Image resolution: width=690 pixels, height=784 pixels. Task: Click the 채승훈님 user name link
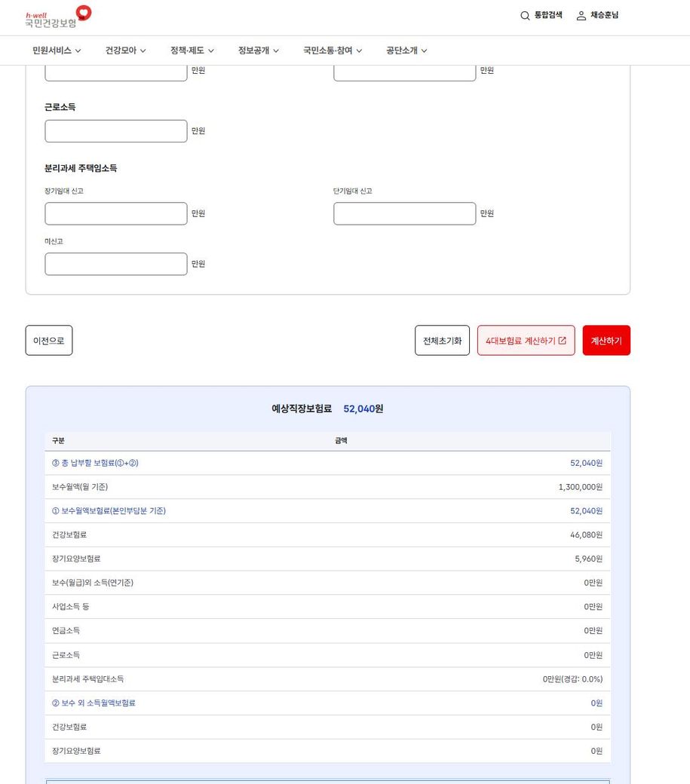[604, 16]
